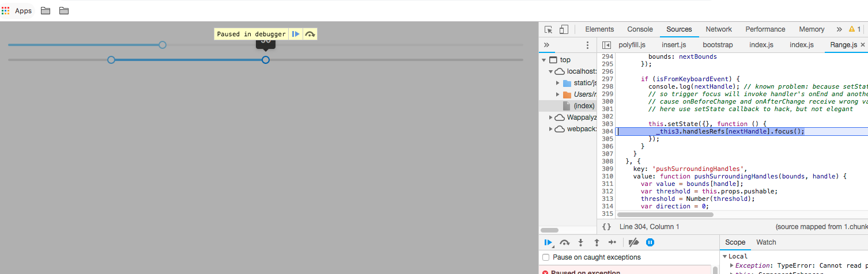Viewport: 868px width, 274px height.
Task: Click the range slider right handle
Action: pyautogui.click(x=266, y=60)
